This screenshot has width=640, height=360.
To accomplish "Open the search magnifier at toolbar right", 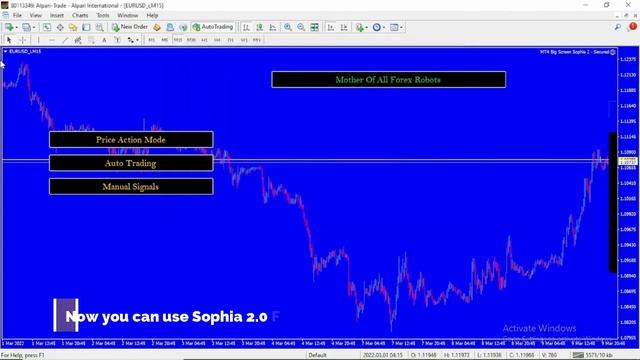I will (x=618, y=27).
